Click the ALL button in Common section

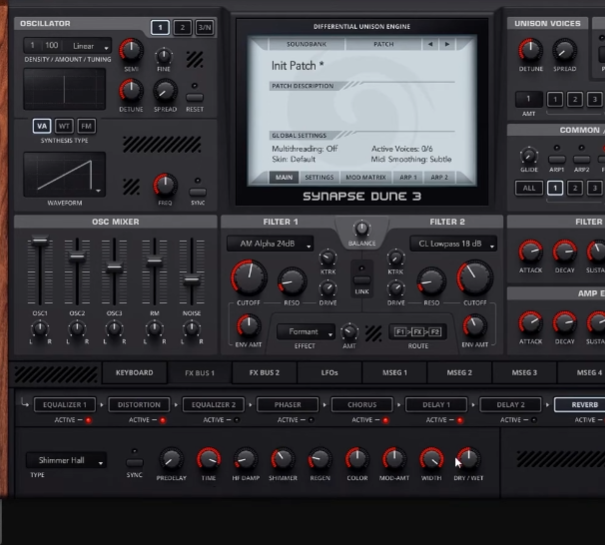529,188
